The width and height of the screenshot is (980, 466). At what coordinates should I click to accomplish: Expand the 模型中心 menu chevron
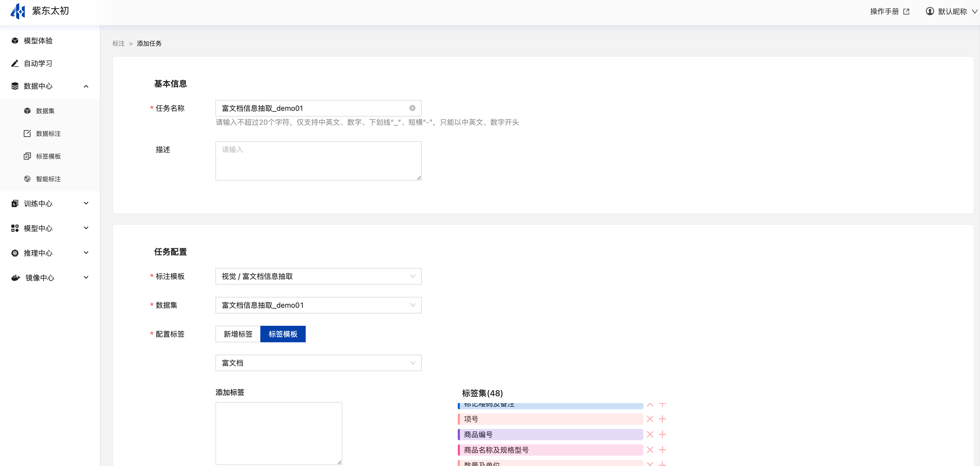coord(86,228)
